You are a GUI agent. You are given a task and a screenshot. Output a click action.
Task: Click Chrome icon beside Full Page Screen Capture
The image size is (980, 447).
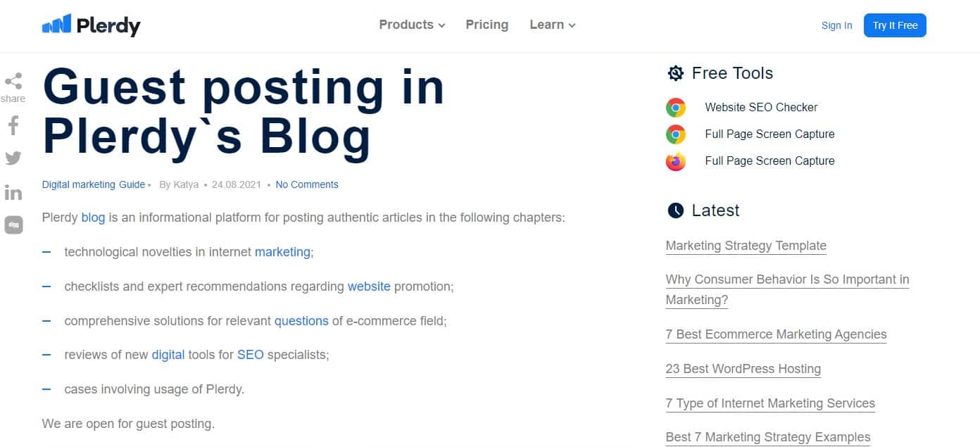click(676, 134)
